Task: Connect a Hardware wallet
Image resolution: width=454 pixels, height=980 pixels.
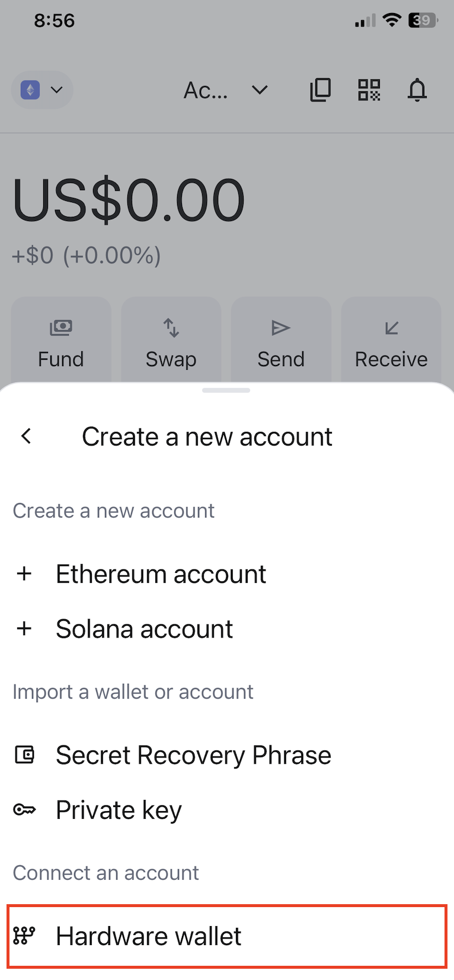Action: point(148,936)
